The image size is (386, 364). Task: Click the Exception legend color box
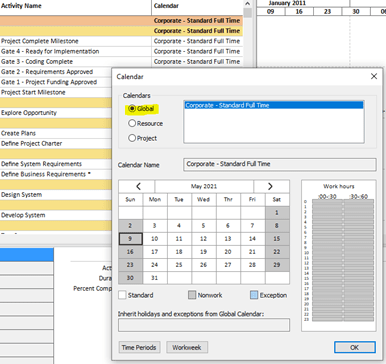pyautogui.click(x=254, y=295)
